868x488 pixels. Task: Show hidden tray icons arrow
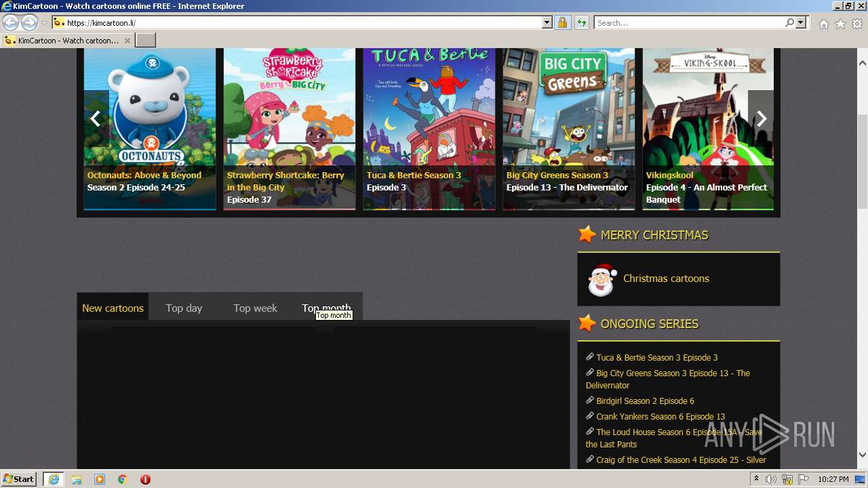click(757, 479)
